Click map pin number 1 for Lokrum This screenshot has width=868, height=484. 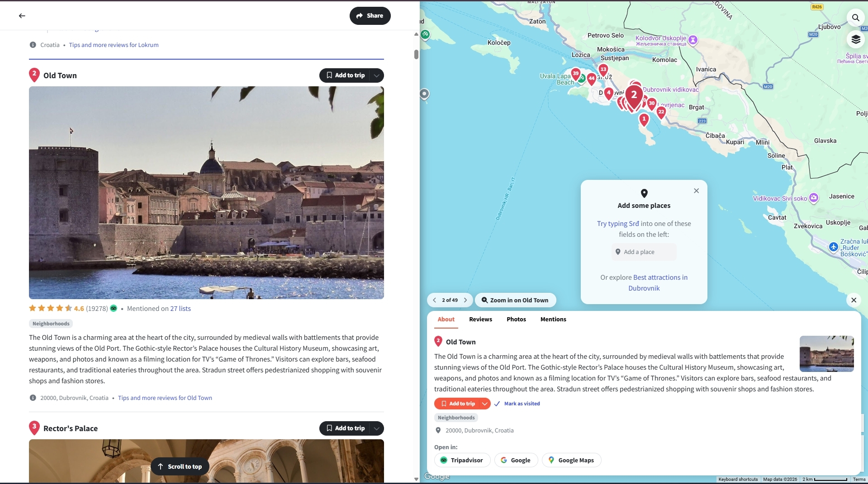(x=644, y=119)
